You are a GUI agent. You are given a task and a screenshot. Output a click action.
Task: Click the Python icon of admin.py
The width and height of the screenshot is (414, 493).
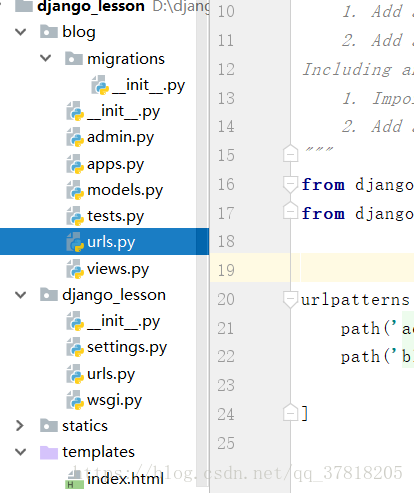point(75,138)
